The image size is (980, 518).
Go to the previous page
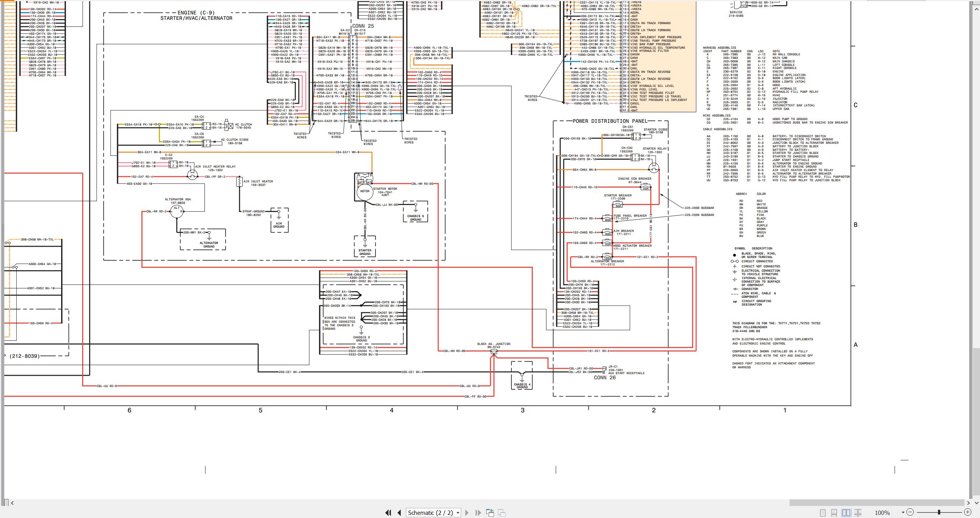(x=399, y=513)
